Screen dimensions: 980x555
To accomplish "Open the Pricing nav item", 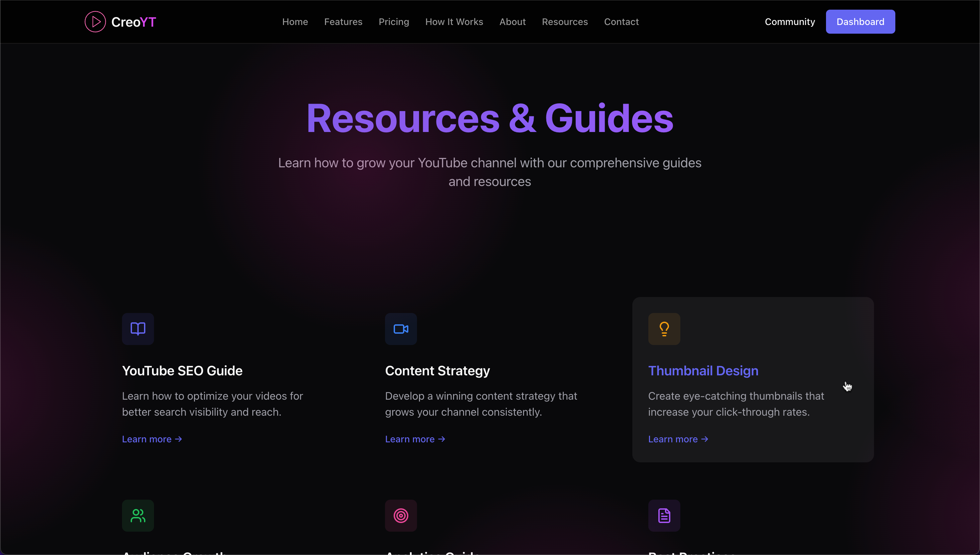I will coord(394,22).
